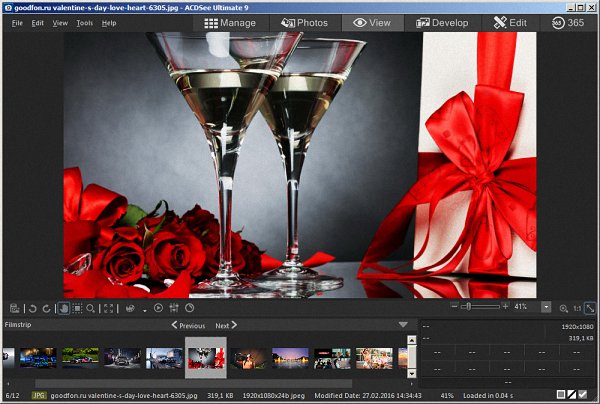Image resolution: width=600 pixels, height=404 pixels.
Task: Open the zoom percentage dropdown
Action: pos(546,308)
